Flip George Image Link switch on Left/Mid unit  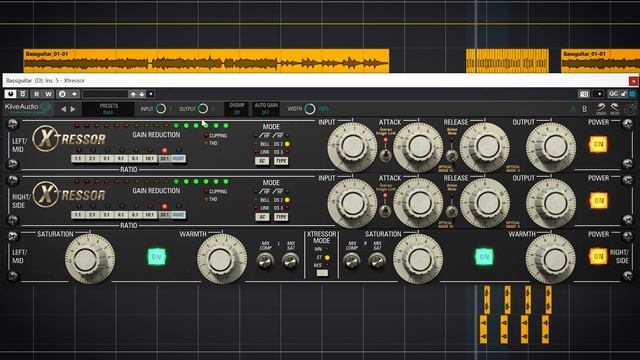click(384, 155)
